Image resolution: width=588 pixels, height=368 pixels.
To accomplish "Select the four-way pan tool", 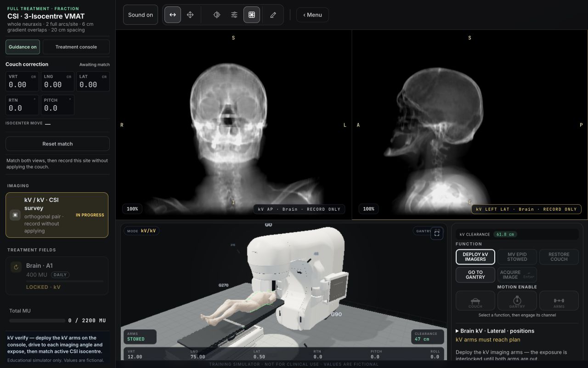I will [190, 15].
